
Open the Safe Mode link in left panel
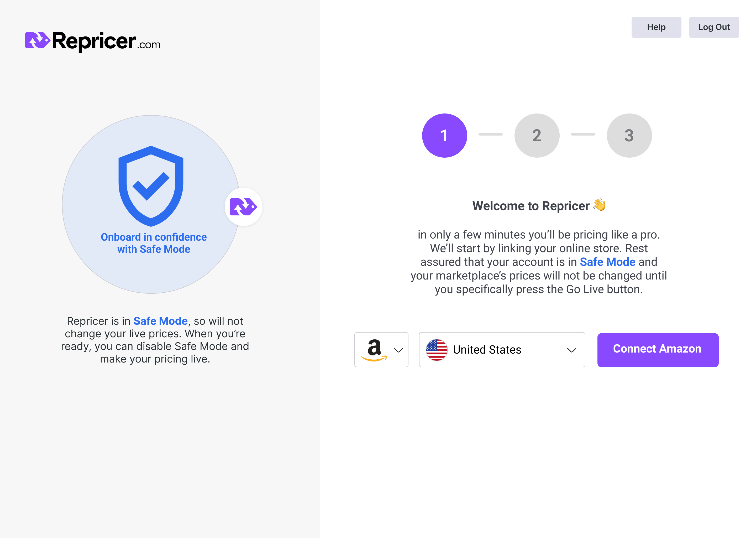click(x=161, y=321)
